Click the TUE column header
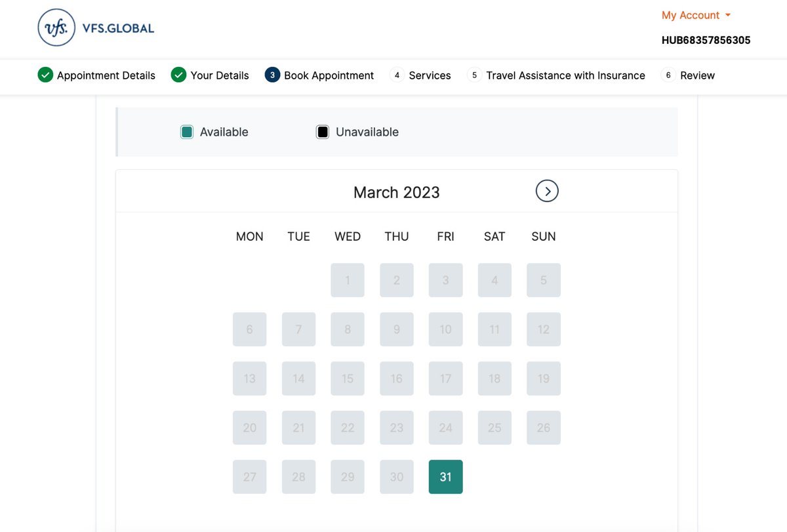Screen dimensions: 787x532 [x=298, y=237]
